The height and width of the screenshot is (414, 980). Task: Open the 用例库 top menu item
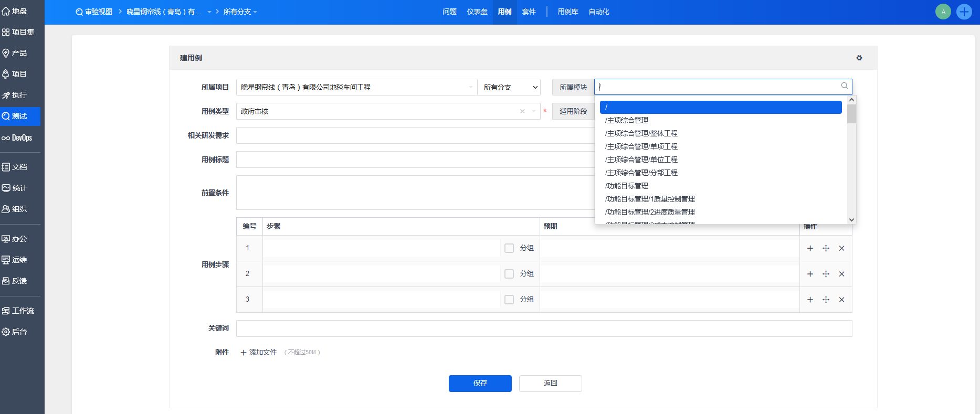tap(567, 12)
